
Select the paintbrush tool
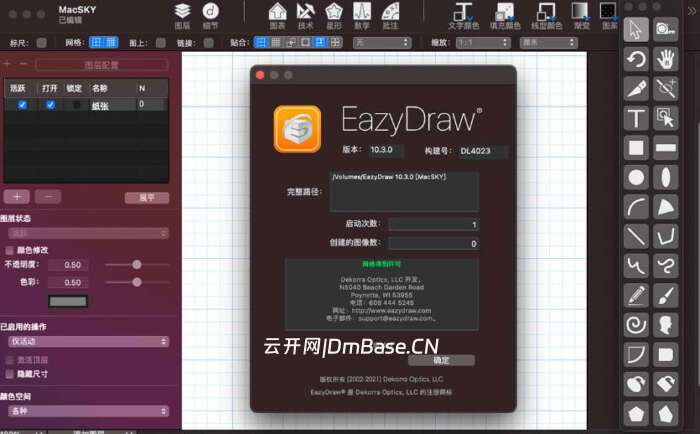point(666,295)
